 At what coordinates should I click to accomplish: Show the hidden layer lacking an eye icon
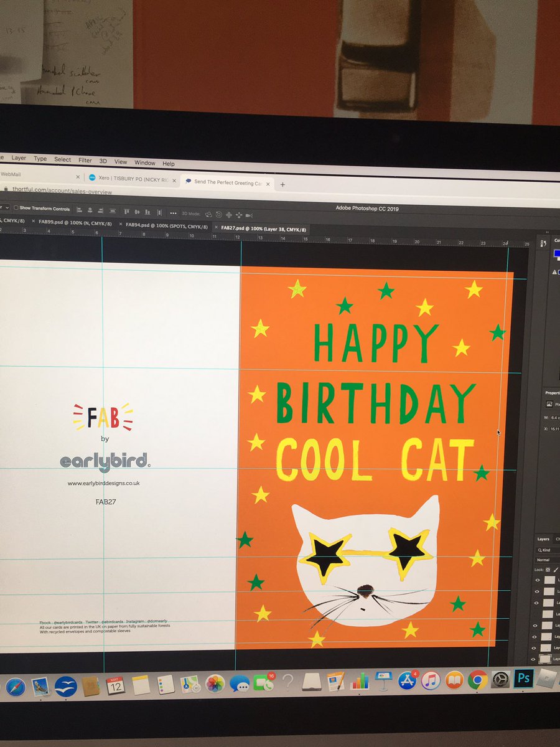[536, 614]
